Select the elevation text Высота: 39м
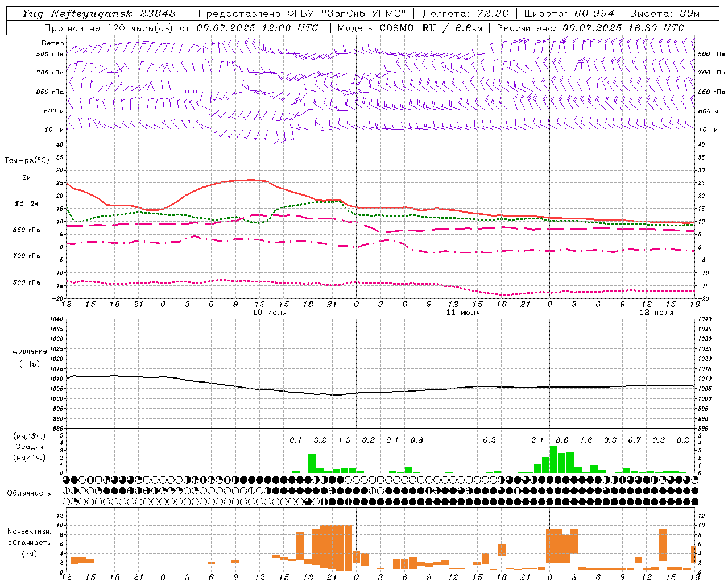 665,14
